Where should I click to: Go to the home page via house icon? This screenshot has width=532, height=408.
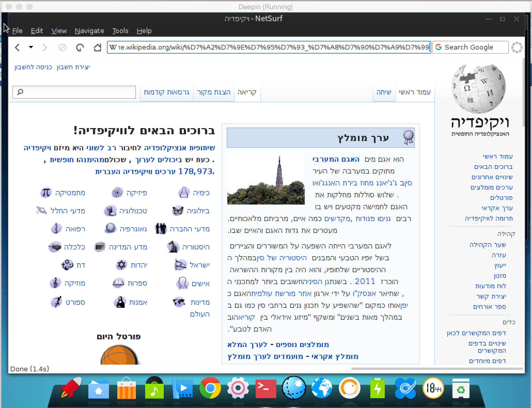pyautogui.click(x=97, y=48)
